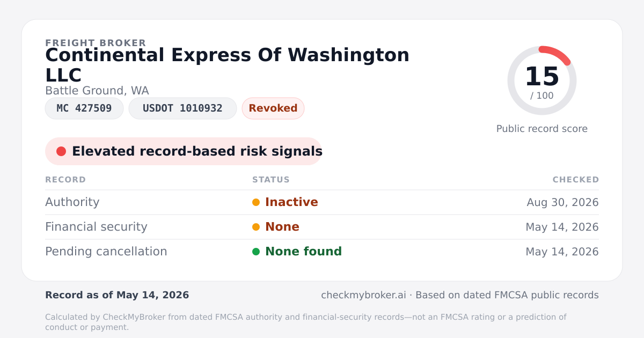The height and width of the screenshot is (338, 644).
Task: Click the Revoked status badge
Action: point(273,108)
